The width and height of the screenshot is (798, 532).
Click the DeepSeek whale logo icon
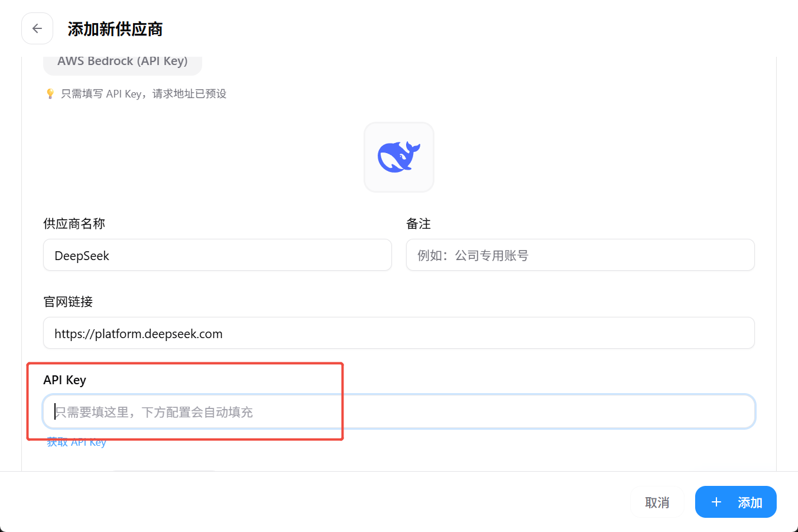coord(399,157)
